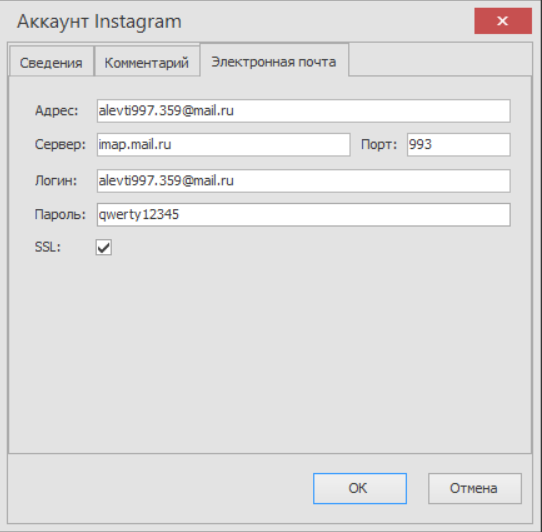This screenshot has width=542, height=532.
Task: Focus the Сервер field with imap.mail.ru
Action: pos(224,144)
